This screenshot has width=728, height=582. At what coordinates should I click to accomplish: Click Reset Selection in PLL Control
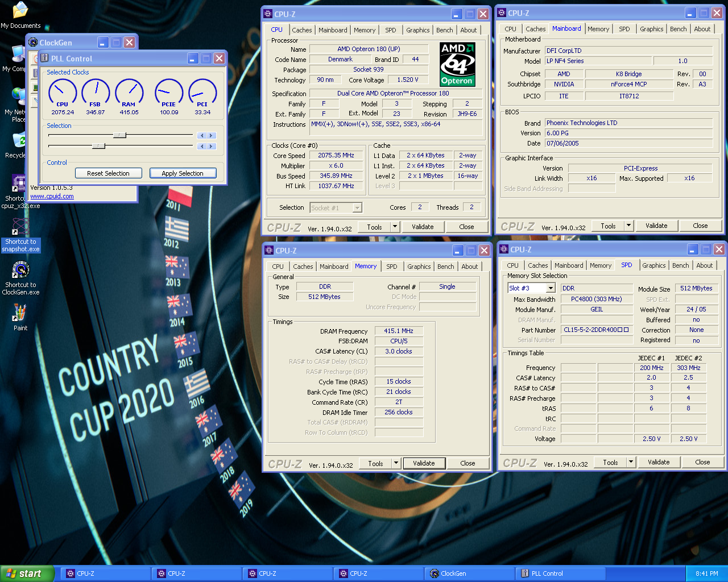point(109,173)
